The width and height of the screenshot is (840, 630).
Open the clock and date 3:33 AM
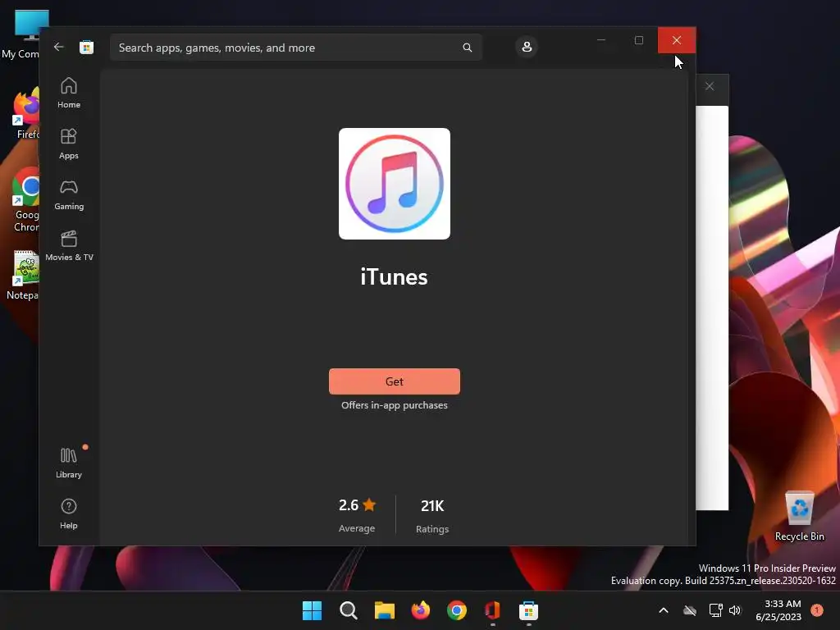point(778,610)
